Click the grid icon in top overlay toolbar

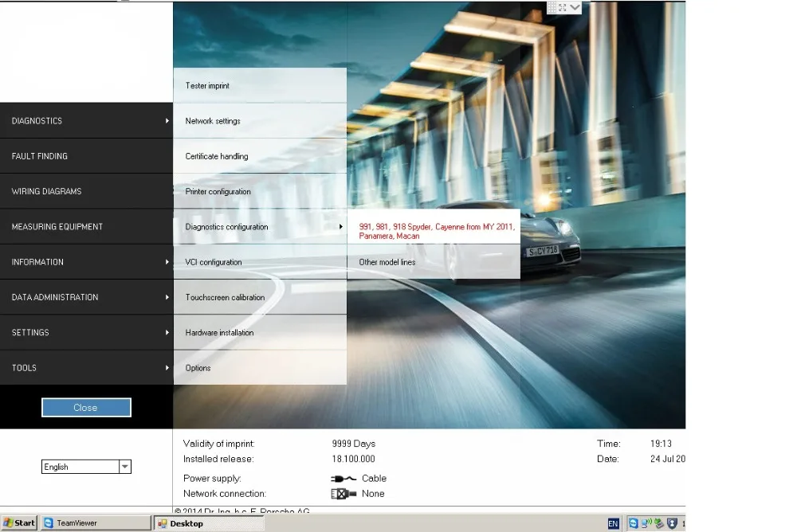click(552, 7)
